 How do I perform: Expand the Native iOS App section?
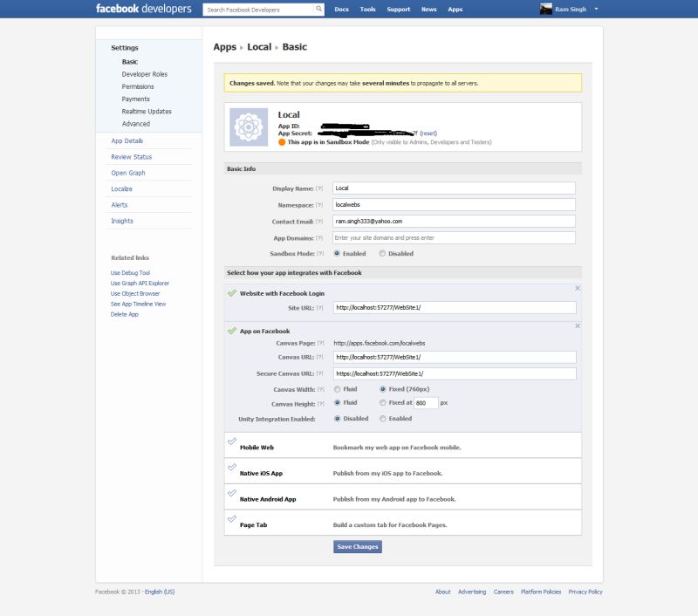pos(260,473)
